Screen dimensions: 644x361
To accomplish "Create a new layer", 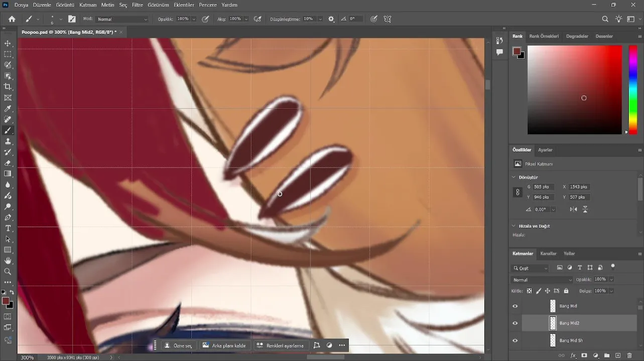I will (618, 355).
